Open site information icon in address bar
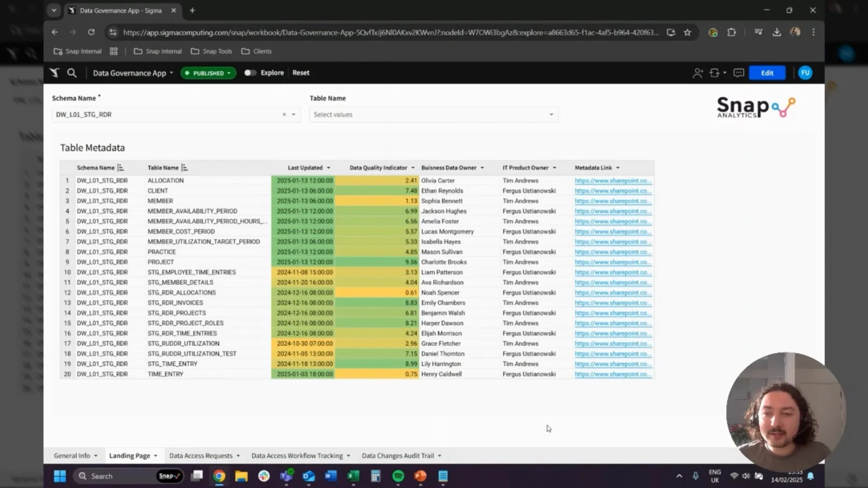This screenshot has width=868, height=488. pos(113,32)
